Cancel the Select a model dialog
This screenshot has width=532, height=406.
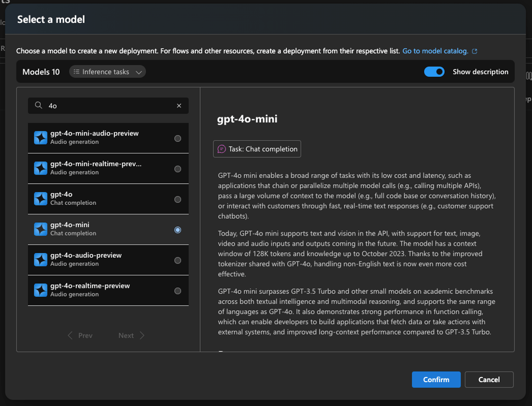click(489, 380)
